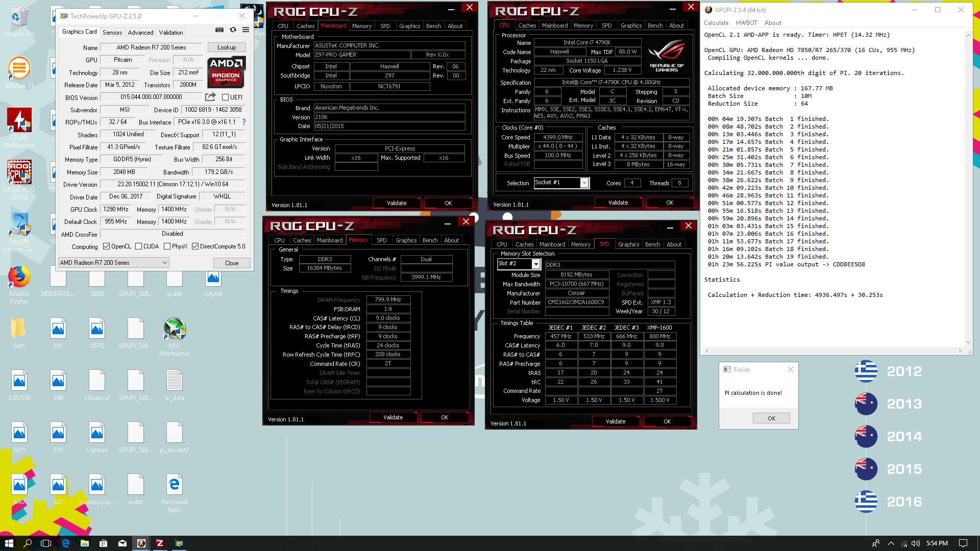The image size is (980, 551).
Task: Click Validate in the SPD CPU-Z window
Action: pos(616,421)
